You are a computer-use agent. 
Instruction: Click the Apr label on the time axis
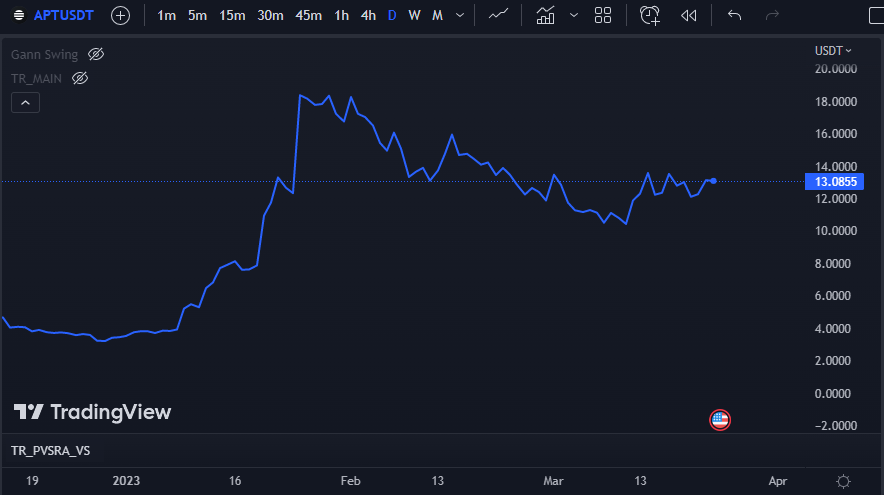coord(778,481)
